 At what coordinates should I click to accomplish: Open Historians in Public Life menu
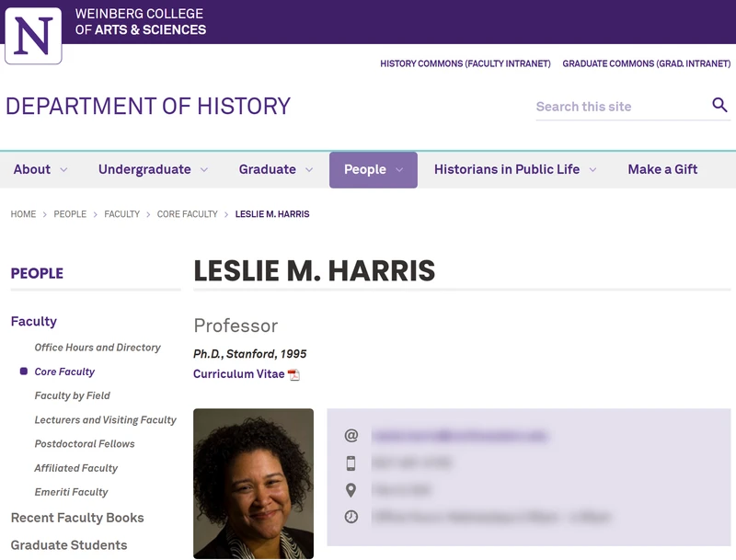[507, 169]
